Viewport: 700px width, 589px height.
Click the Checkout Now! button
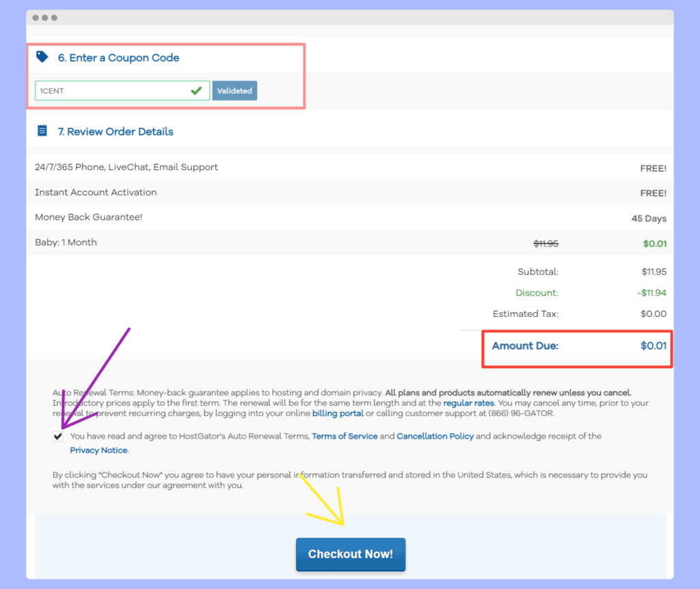[x=350, y=554]
